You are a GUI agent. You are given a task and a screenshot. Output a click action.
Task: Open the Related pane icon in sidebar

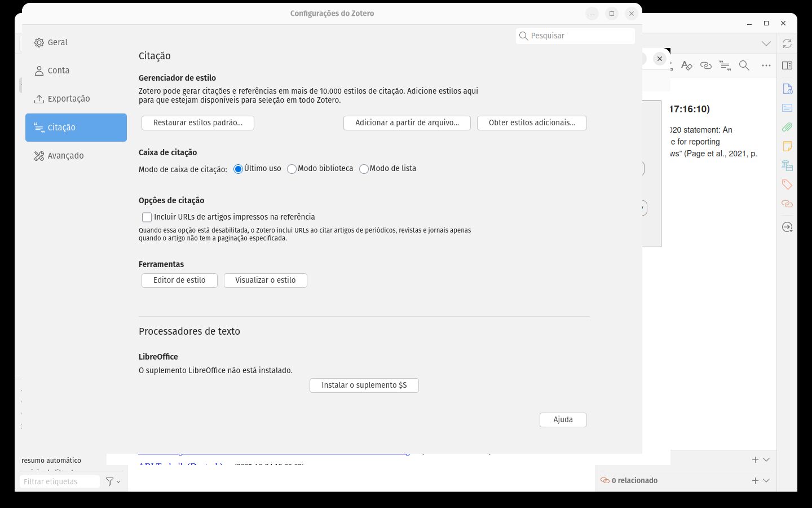787,204
